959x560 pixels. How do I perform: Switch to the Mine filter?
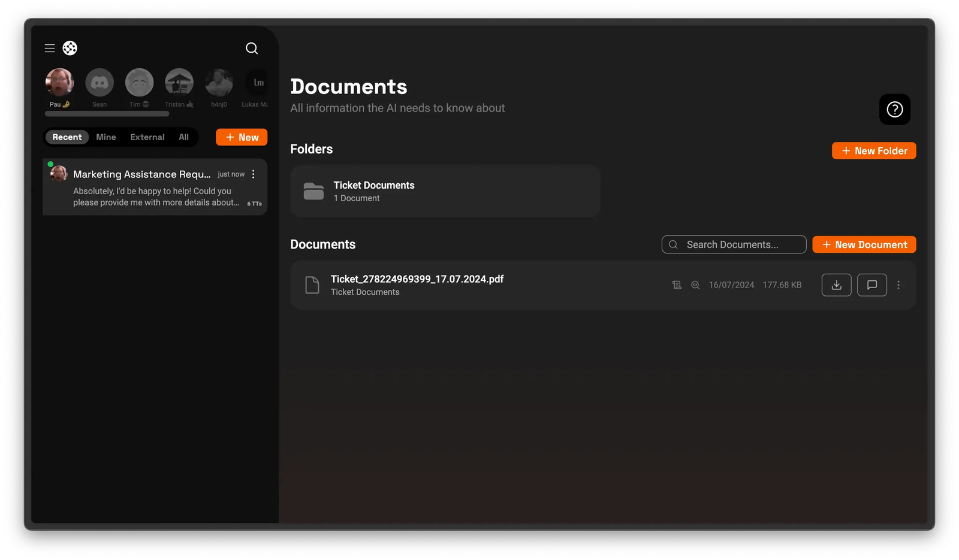tap(105, 137)
